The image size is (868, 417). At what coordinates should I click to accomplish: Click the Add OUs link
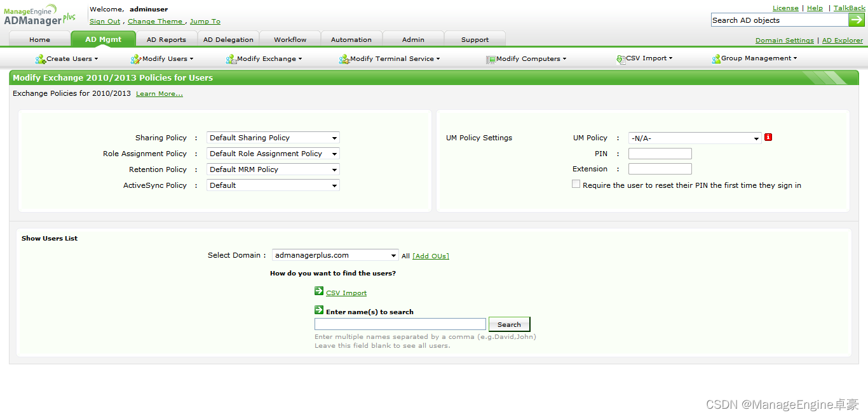click(431, 256)
